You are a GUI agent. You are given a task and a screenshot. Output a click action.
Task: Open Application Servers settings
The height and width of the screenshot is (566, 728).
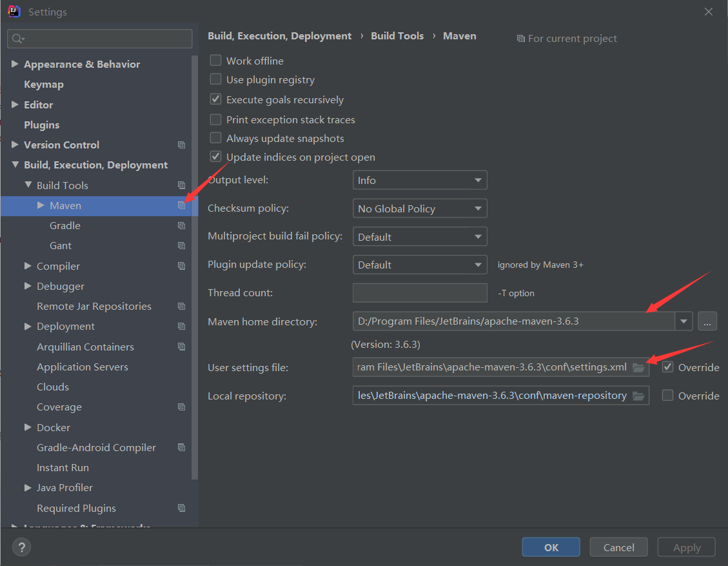[83, 367]
